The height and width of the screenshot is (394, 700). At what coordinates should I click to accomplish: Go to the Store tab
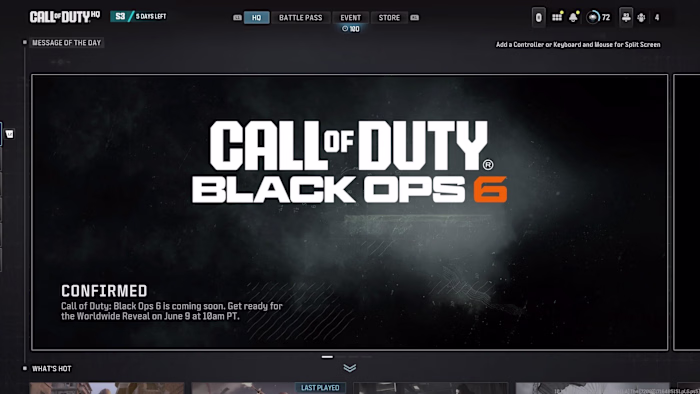(389, 17)
